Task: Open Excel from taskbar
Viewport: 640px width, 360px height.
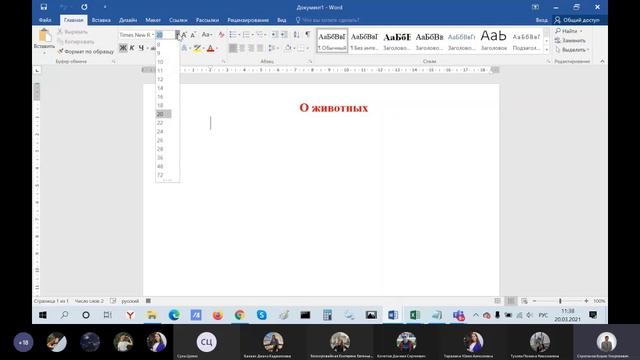Action: click(415, 315)
